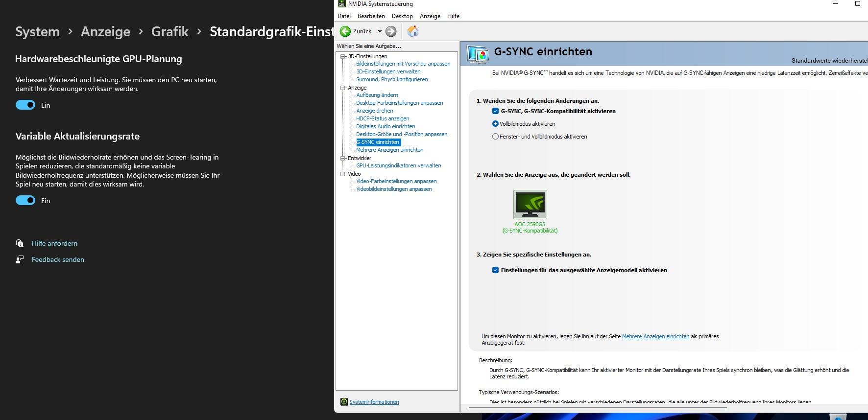Click the NVIDIA Systemsteuerung title bar icon

coord(342,3)
